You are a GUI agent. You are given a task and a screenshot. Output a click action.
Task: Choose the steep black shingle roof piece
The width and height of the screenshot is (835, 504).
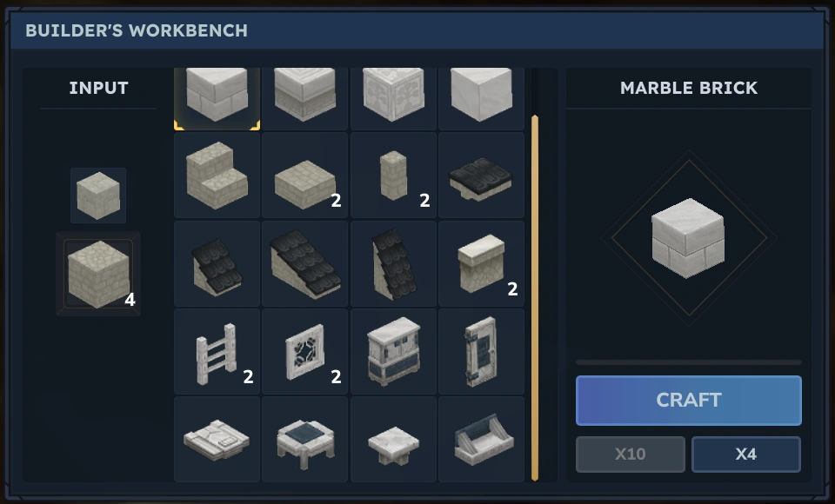(393, 263)
